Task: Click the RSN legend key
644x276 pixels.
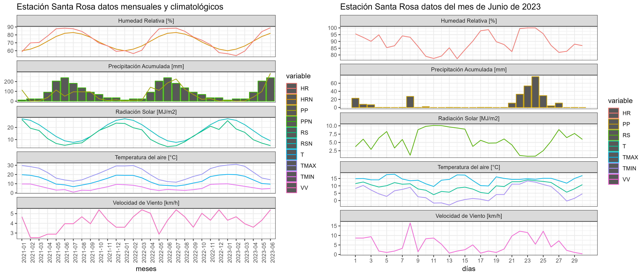Action: [x=292, y=144]
